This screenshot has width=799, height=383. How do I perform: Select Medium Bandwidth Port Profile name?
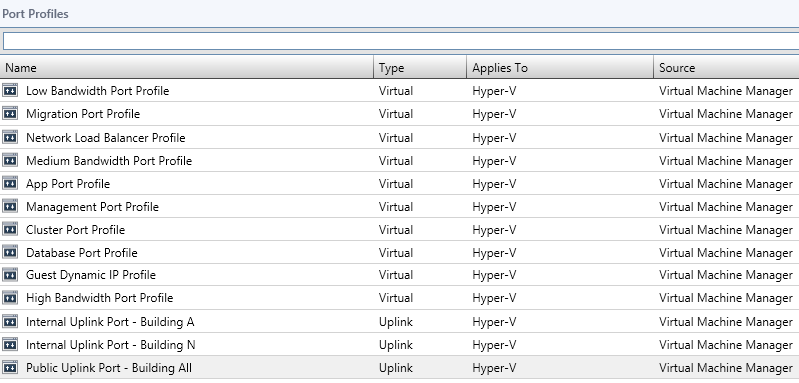point(109,160)
